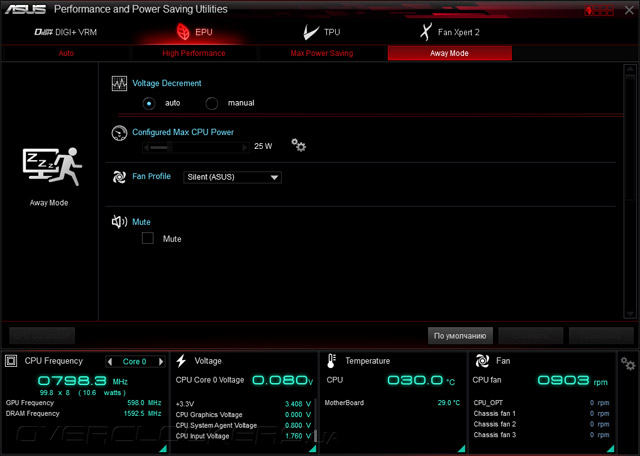
Task: Click the DRAM Frequency 1592.5 MHz row
Action: pyautogui.click(x=83, y=414)
